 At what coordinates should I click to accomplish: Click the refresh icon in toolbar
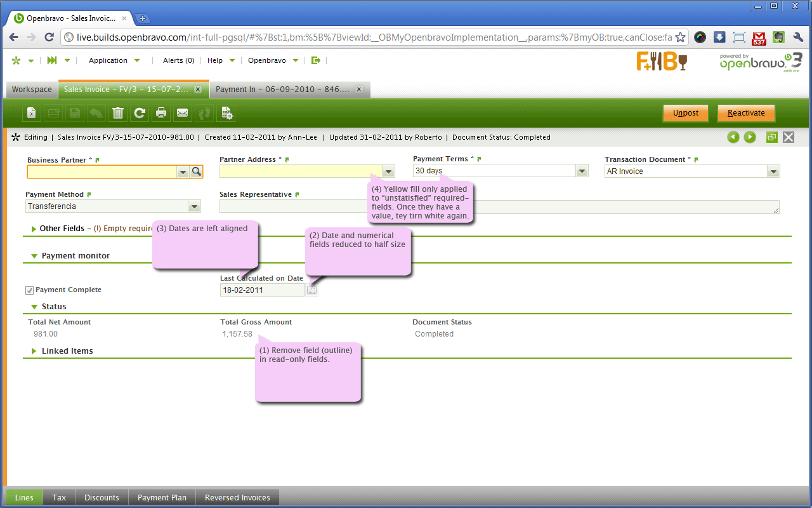140,113
